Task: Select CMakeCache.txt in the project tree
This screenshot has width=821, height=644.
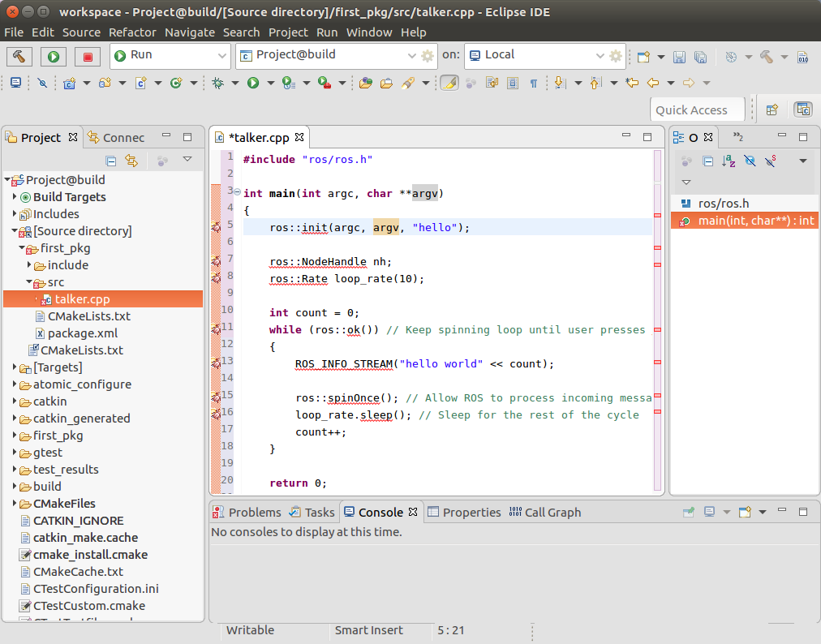Action: [78, 572]
